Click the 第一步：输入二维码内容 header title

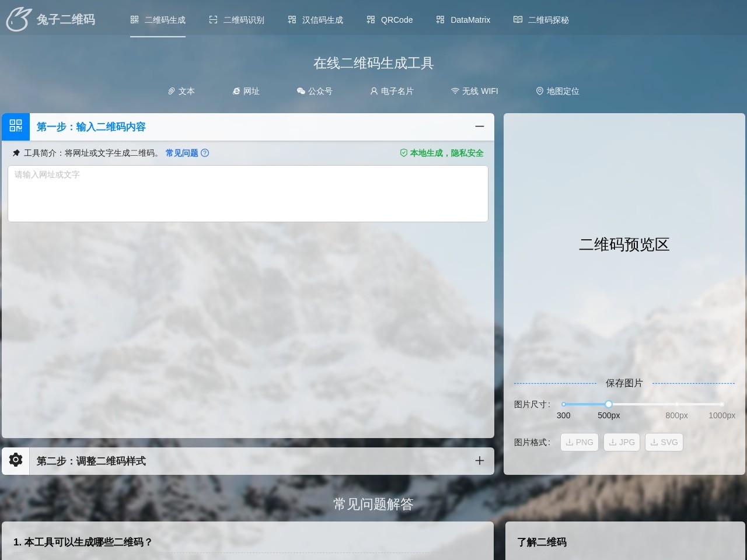(91, 127)
